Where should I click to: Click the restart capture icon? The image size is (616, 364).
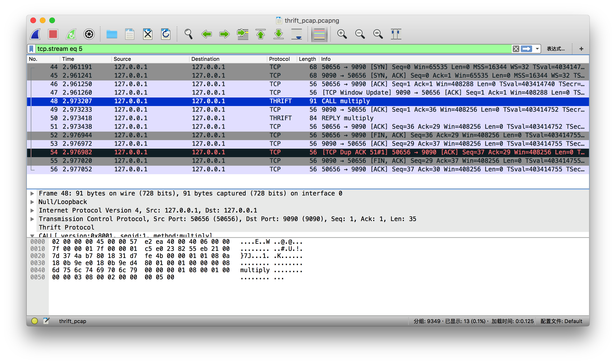click(71, 34)
